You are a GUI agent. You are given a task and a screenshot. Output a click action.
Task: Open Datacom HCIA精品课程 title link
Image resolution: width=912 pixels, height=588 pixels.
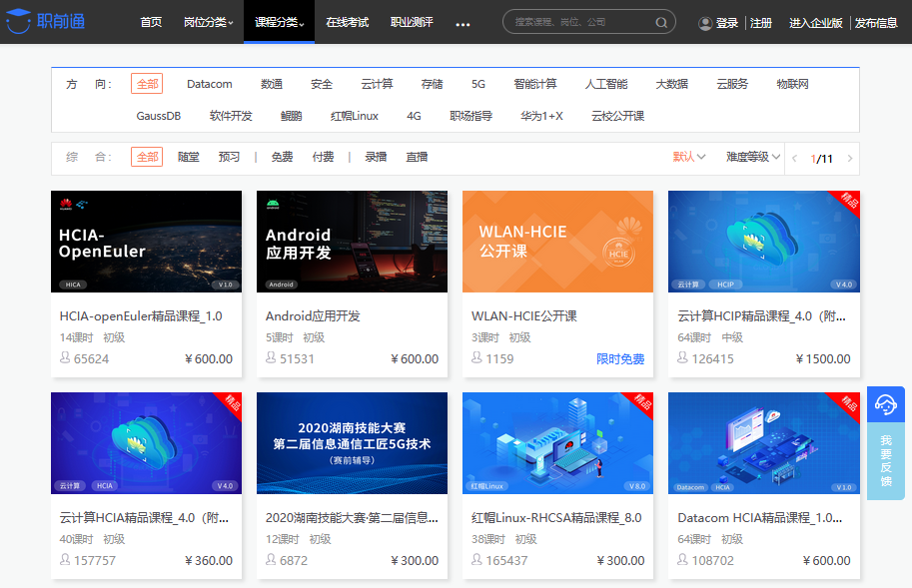(759, 518)
